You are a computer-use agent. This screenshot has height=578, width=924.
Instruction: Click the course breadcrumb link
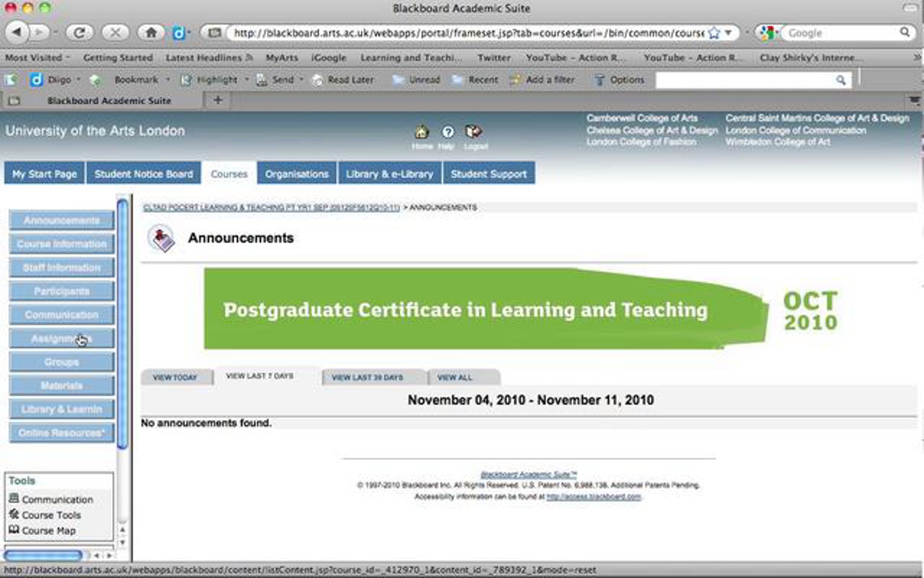(x=271, y=208)
